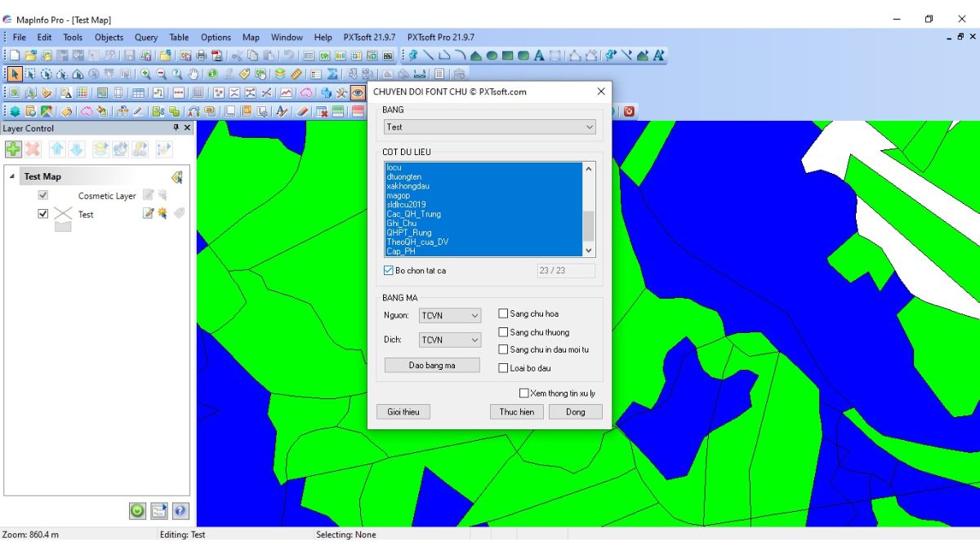Click the 'Thuc hien' button
Image resolution: width=980 pixels, height=551 pixels.
pyautogui.click(x=517, y=411)
